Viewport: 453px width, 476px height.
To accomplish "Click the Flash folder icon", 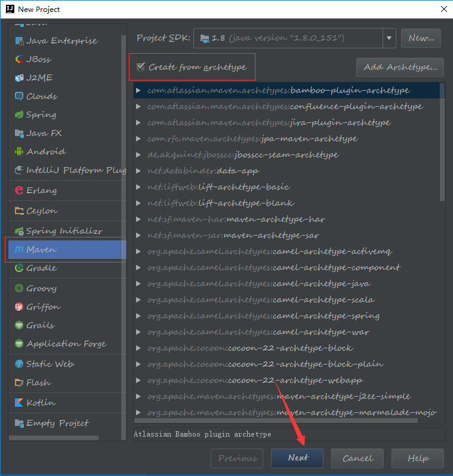I will tap(19, 382).
